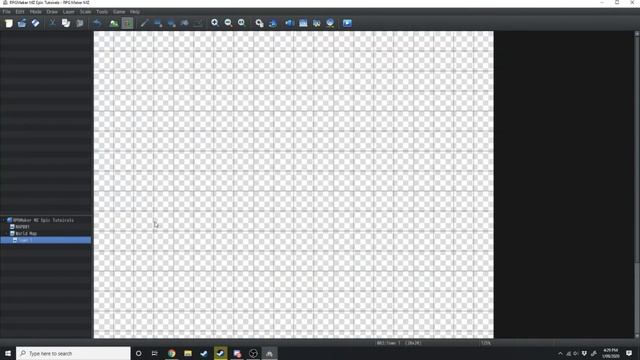Start Playtest with the play icon
This screenshot has height=360, width=640.
coord(347,23)
